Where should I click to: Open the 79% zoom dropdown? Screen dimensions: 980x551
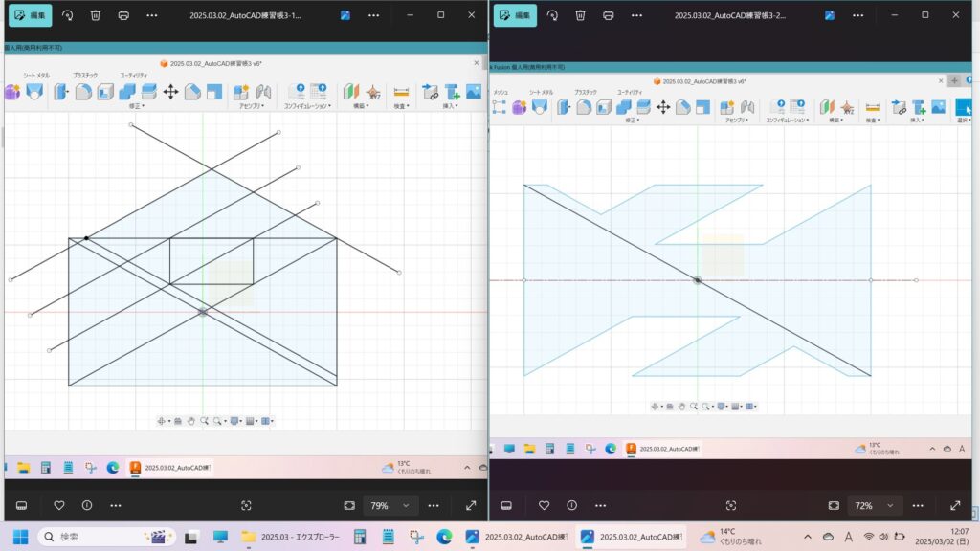click(390, 505)
